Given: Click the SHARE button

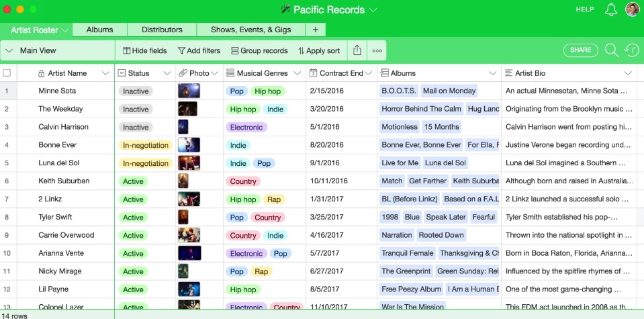Looking at the screenshot, I should pyautogui.click(x=580, y=50).
